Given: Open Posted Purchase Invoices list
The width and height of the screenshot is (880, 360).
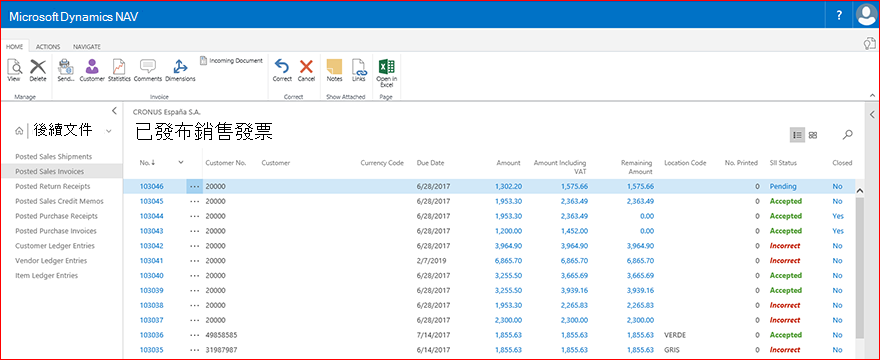Looking at the screenshot, I should point(56,231).
